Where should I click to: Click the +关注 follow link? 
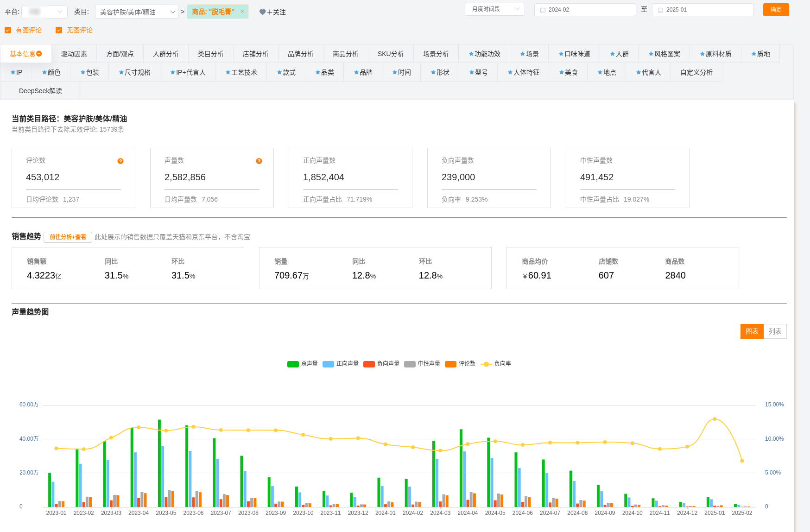[x=276, y=12]
